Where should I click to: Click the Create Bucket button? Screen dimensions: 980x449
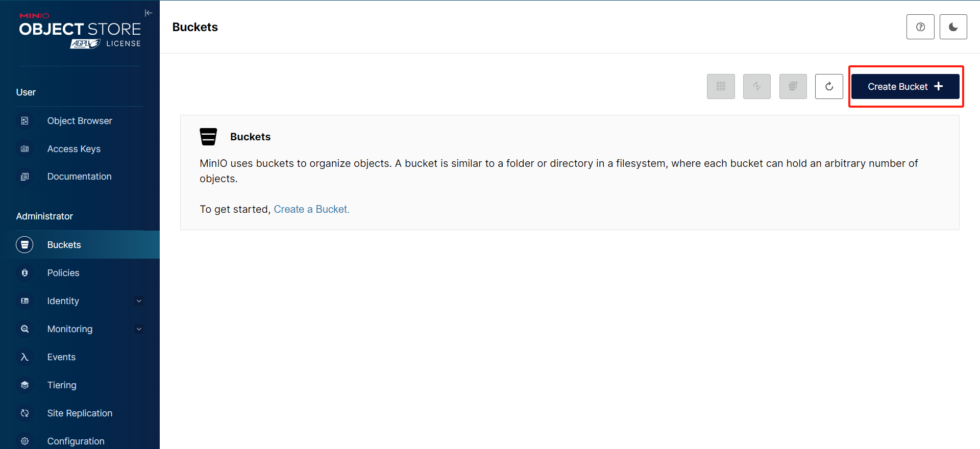click(905, 86)
